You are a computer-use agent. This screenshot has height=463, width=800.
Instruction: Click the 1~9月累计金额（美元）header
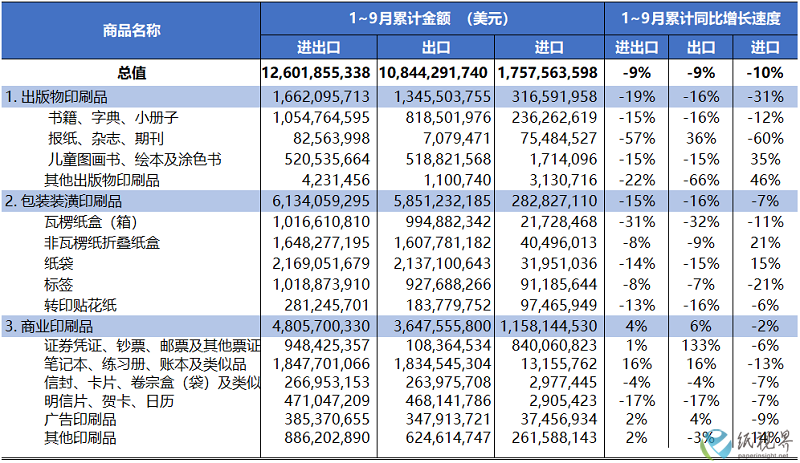[429, 19]
